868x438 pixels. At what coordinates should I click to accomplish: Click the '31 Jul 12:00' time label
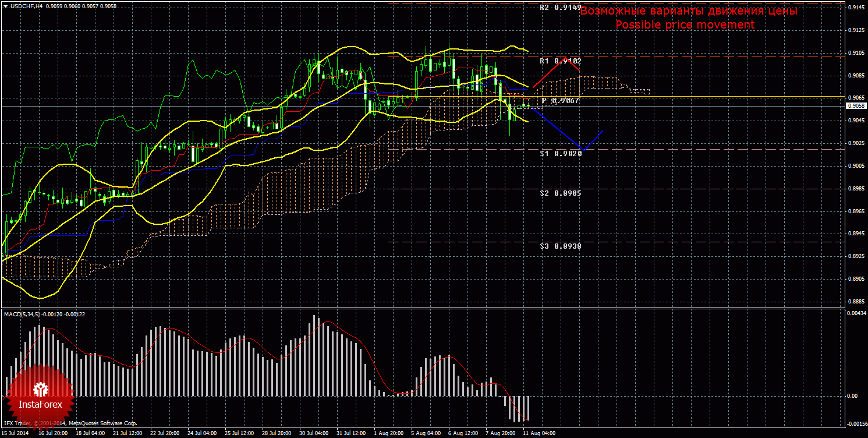coord(352,433)
